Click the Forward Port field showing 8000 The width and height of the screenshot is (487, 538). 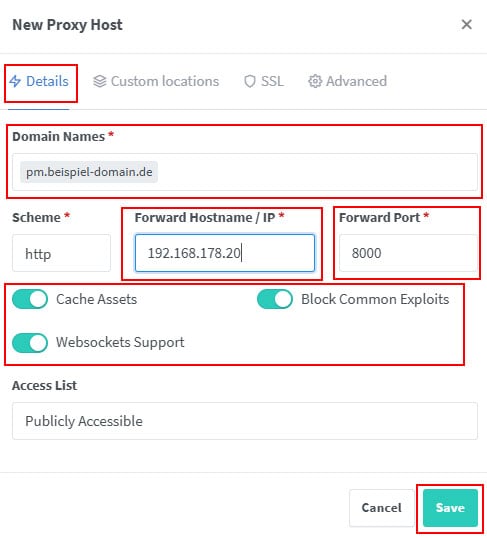point(408,253)
